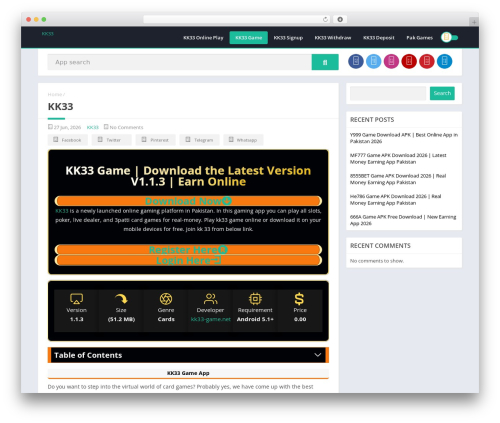Share via the Twitter button
The height and width of the screenshot is (423, 500).
(x=111, y=140)
